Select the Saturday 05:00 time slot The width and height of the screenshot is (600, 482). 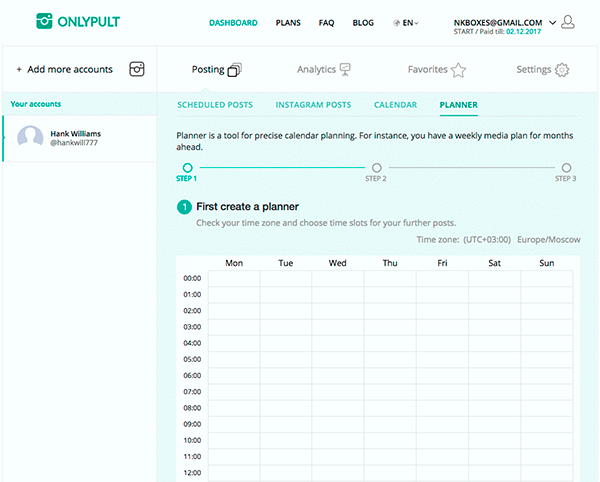[494, 360]
